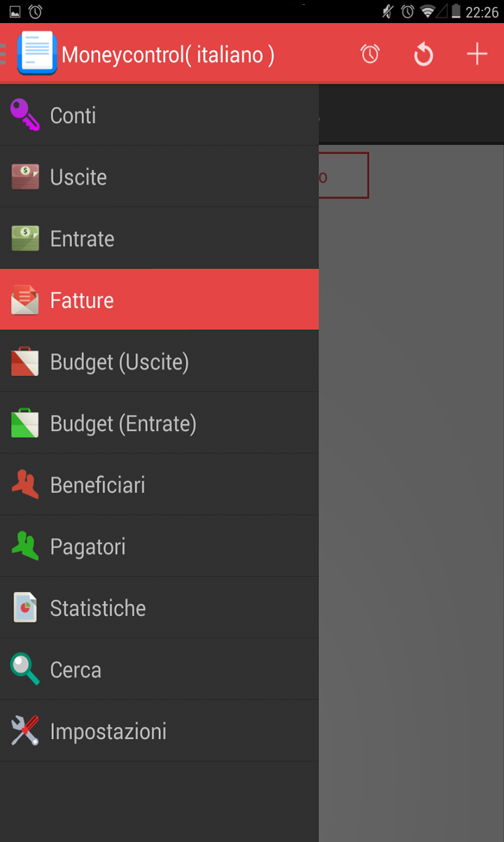The width and height of the screenshot is (504, 842).
Task: Collapse drawer via the hamburger lines
Action: (3, 54)
